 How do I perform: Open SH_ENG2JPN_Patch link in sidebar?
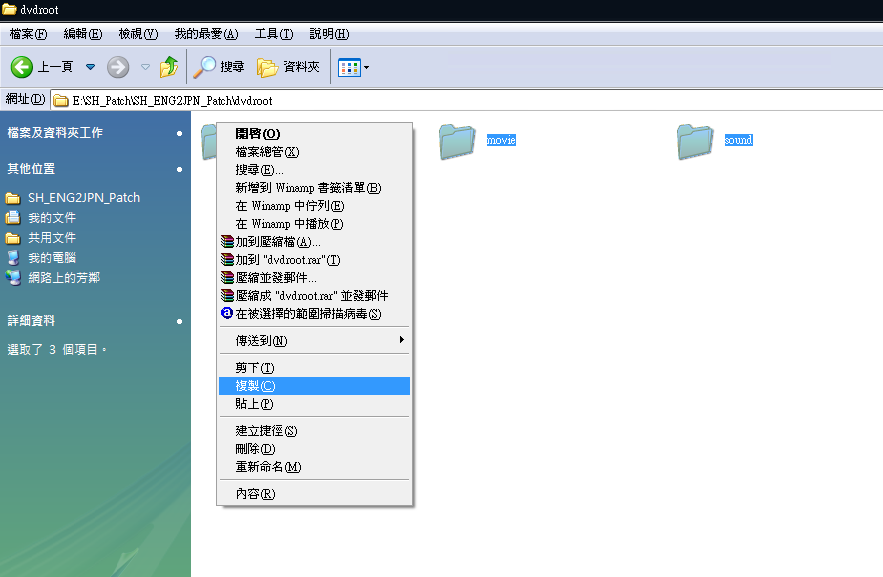tap(84, 198)
